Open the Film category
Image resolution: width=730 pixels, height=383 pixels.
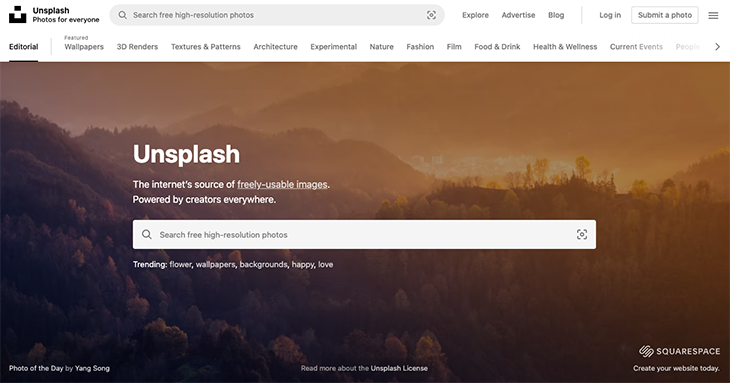(x=454, y=47)
